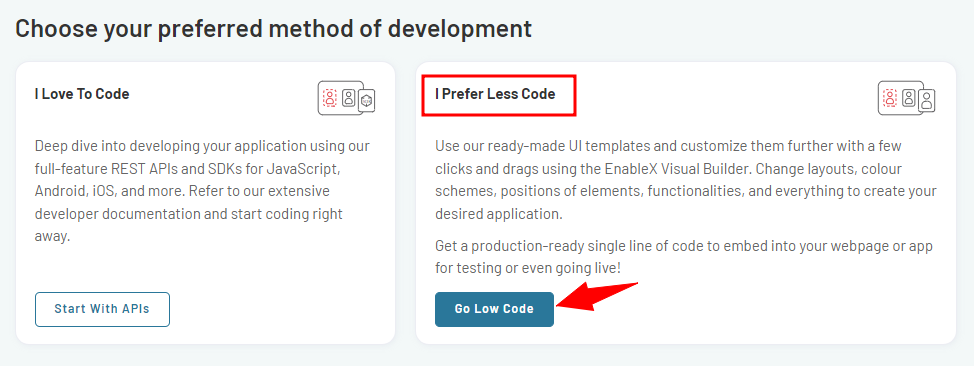The image size is (974, 366).
Task: Click the I Love To Code card illustration
Action: [347, 98]
